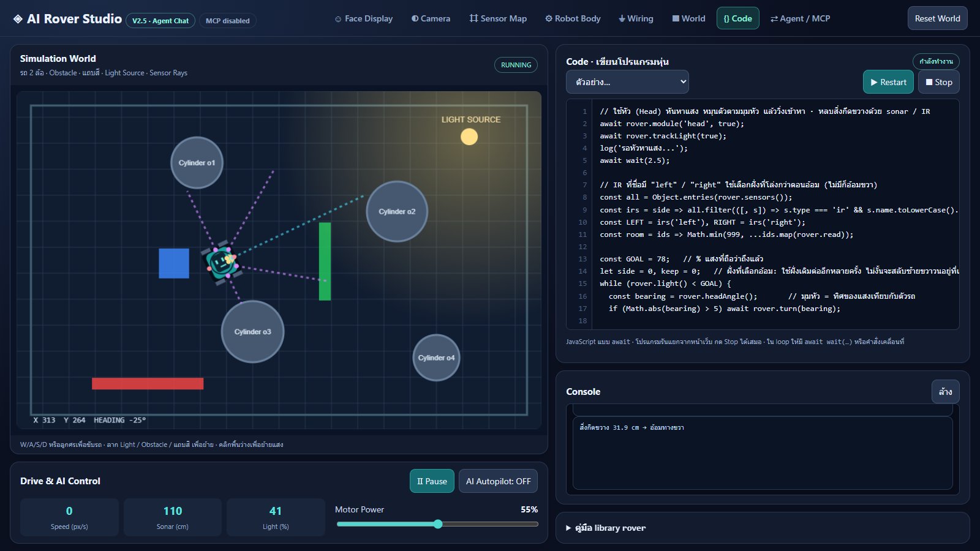This screenshot has width=980, height=551.
Task: Select Cylinder o4 obstacle
Action: pos(436,358)
